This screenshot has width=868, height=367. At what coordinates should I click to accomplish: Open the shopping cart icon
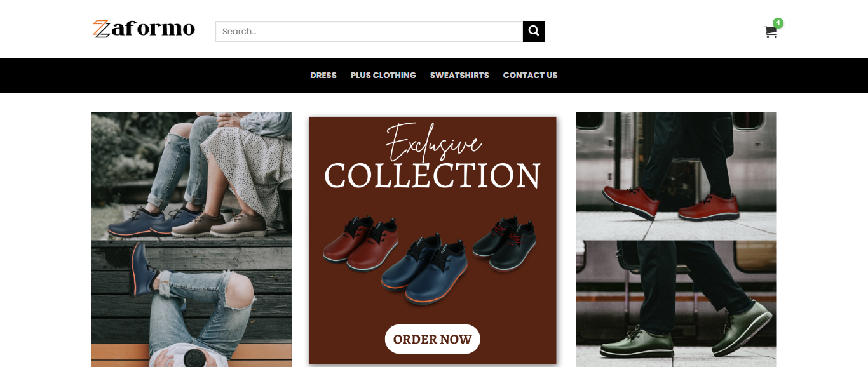770,32
